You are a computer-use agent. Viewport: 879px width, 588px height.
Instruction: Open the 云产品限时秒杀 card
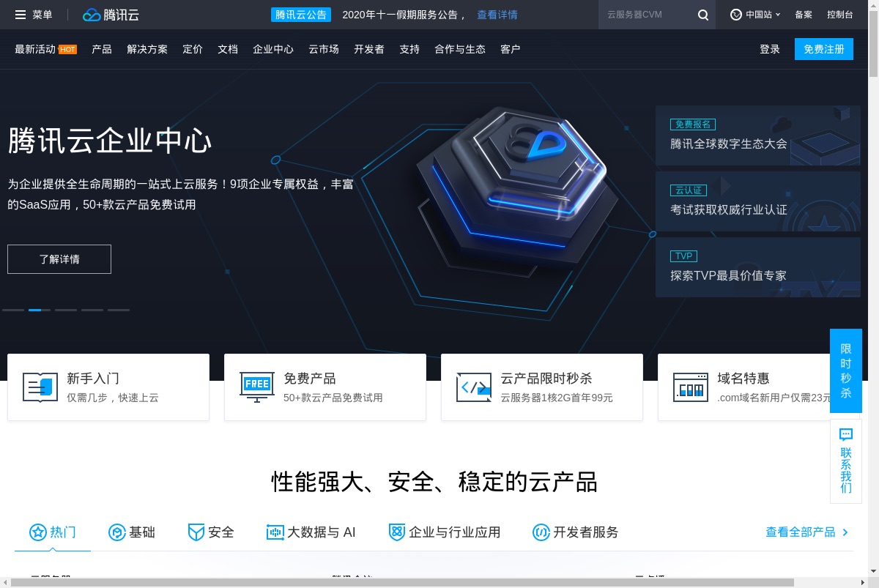pos(542,387)
